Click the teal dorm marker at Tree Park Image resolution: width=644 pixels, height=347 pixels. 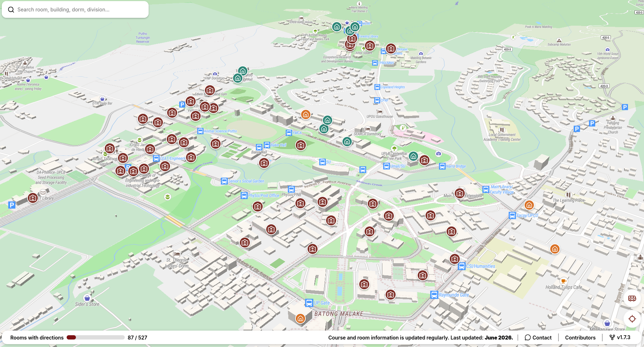pyautogui.click(x=413, y=156)
